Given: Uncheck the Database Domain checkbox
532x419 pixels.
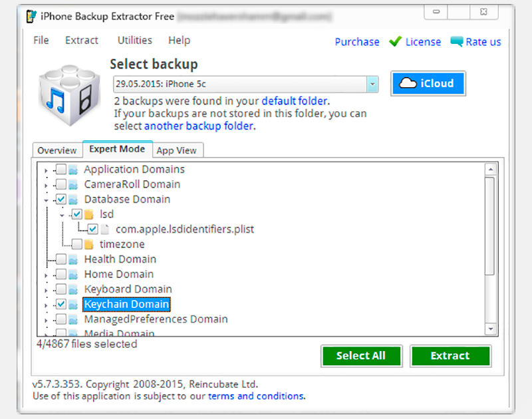Looking at the screenshot, I should [61, 199].
